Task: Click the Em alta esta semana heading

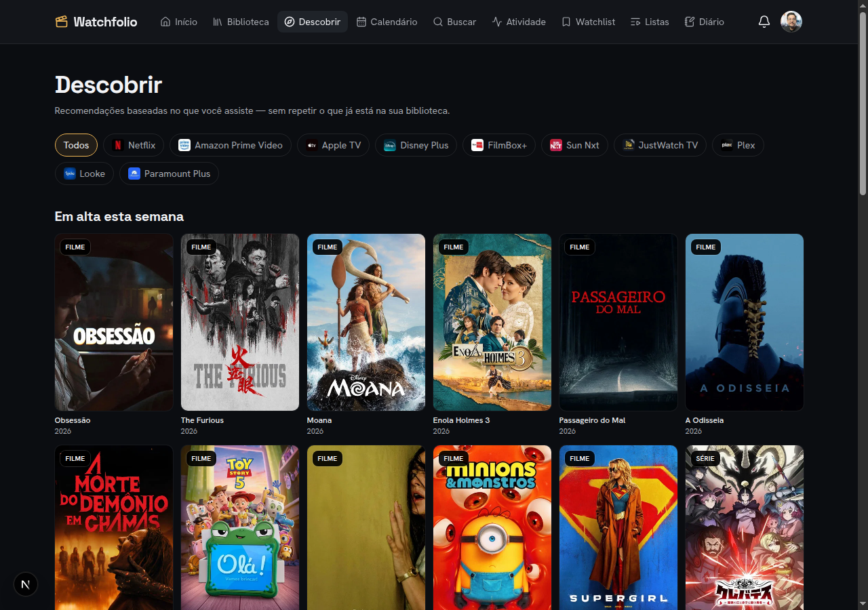Action: coord(119,216)
